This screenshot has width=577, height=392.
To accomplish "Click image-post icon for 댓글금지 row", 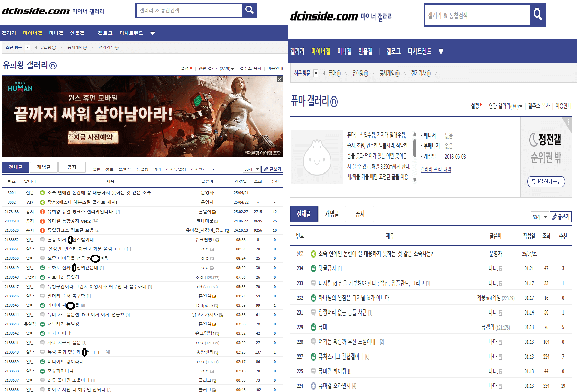I will [x=313, y=268].
